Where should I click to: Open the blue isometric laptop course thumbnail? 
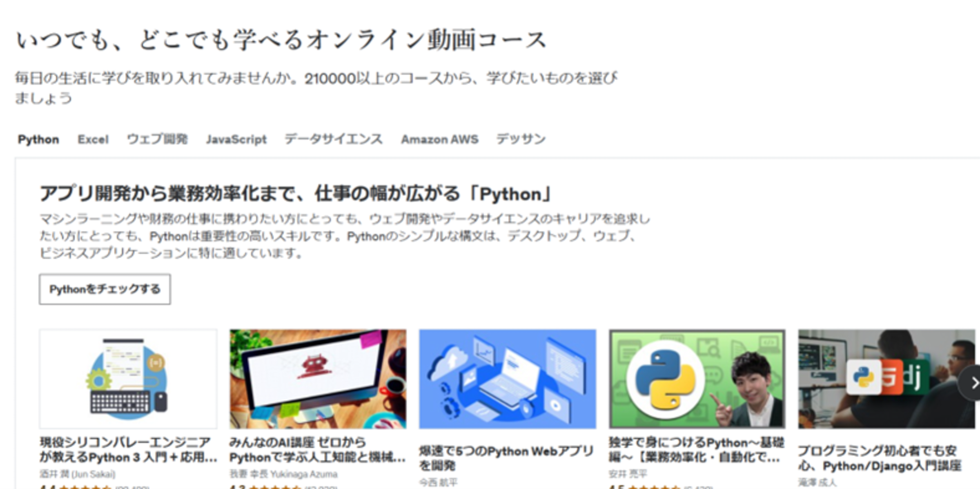[507, 379]
